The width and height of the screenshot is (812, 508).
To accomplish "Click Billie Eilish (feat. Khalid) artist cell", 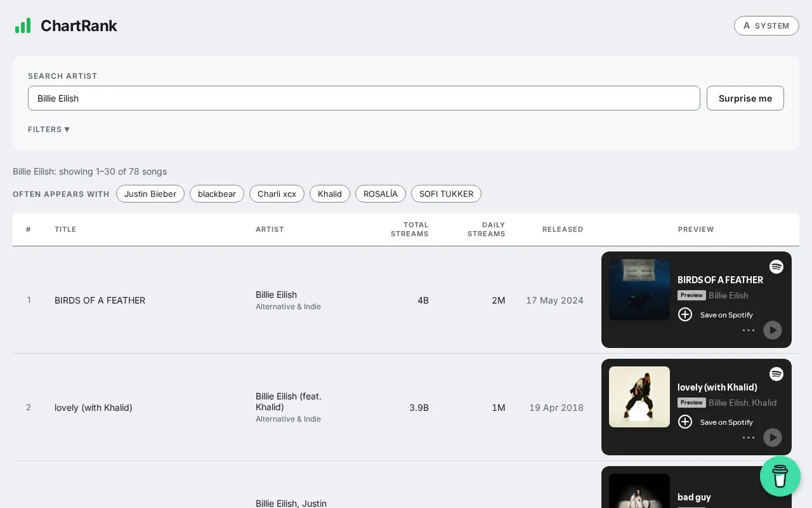I will point(289,401).
